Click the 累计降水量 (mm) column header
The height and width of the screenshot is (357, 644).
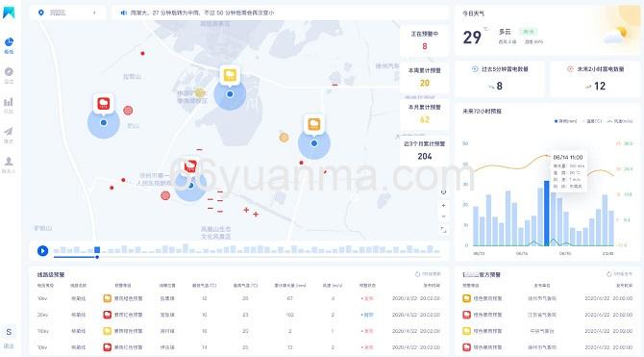(x=290, y=285)
